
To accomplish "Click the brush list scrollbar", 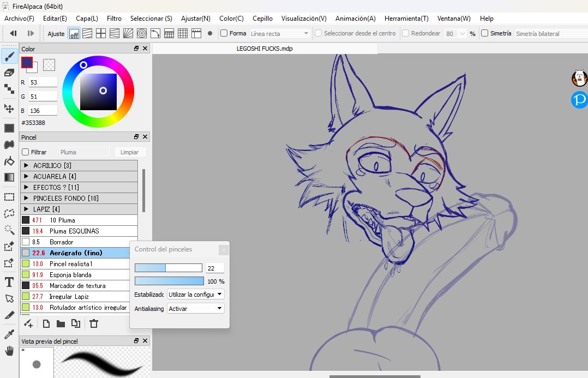I will (143, 190).
